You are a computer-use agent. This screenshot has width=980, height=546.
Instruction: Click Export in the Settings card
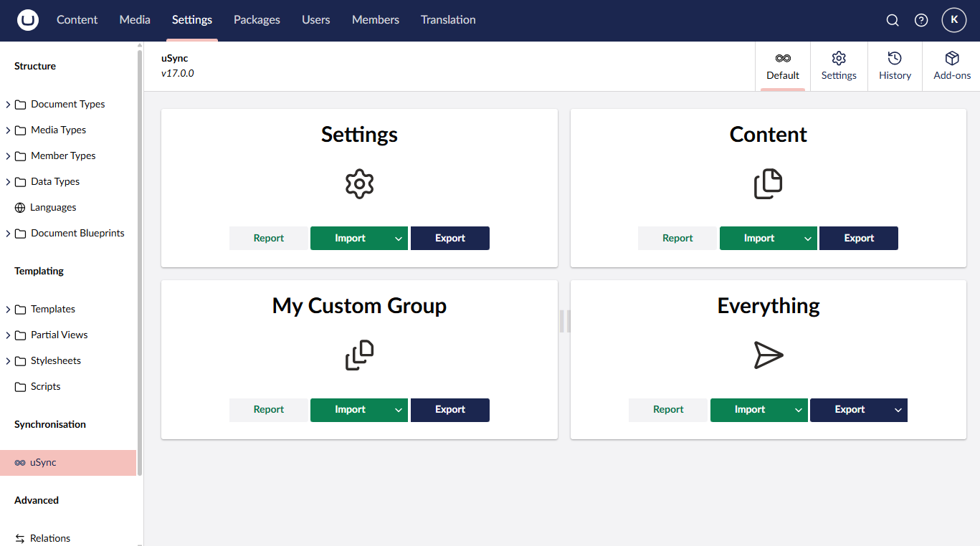tap(450, 239)
